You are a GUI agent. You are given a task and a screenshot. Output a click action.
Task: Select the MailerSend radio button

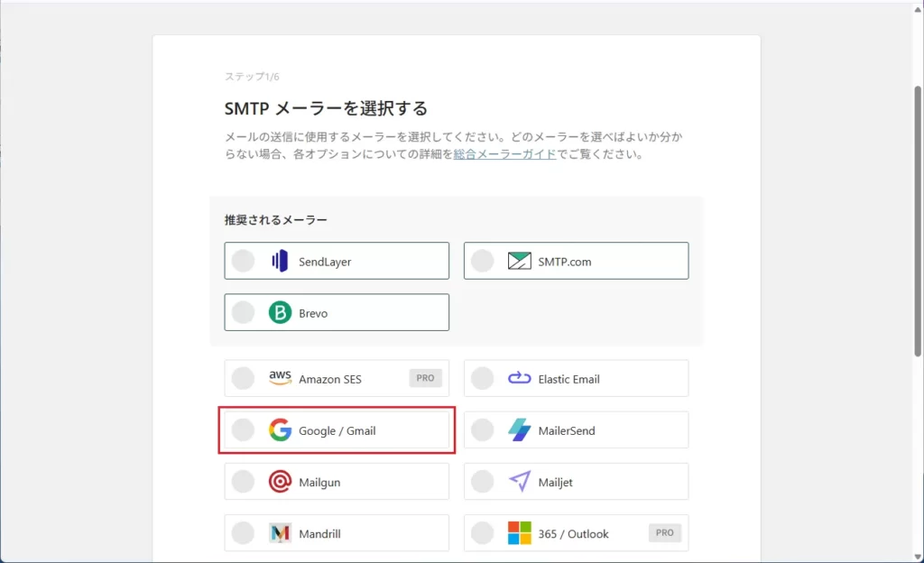point(482,429)
